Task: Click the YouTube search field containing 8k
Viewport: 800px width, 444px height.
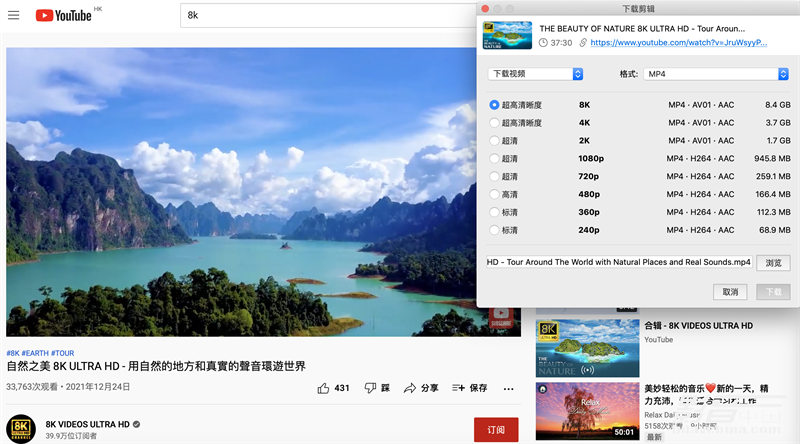Action: point(329,15)
